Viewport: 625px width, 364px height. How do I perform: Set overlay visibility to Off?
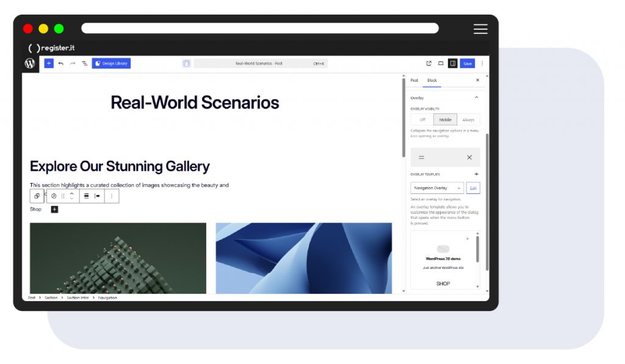pos(422,120)
